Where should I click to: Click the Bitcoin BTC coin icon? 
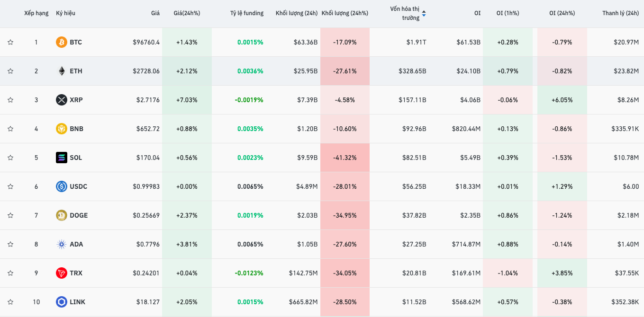62,42
